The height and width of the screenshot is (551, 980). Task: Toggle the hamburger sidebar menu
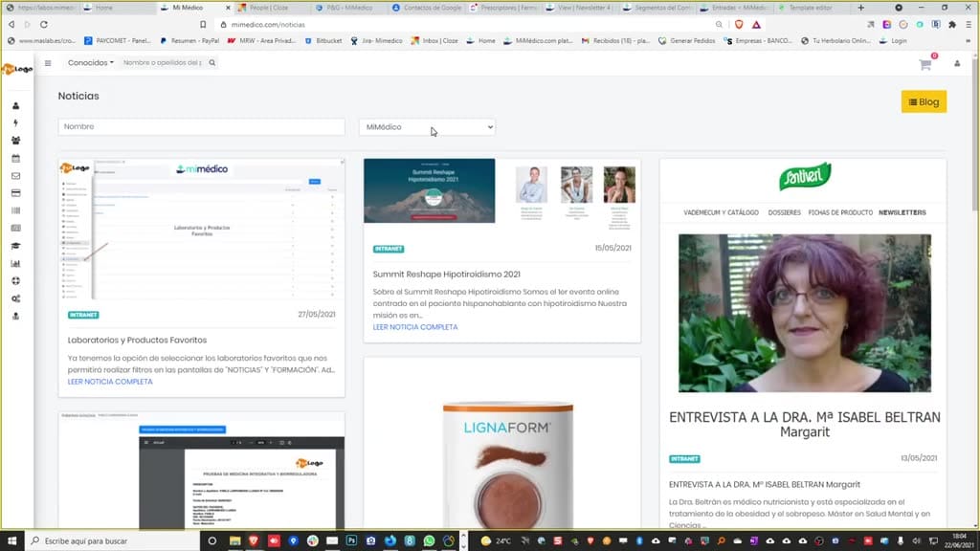(48, 63)
